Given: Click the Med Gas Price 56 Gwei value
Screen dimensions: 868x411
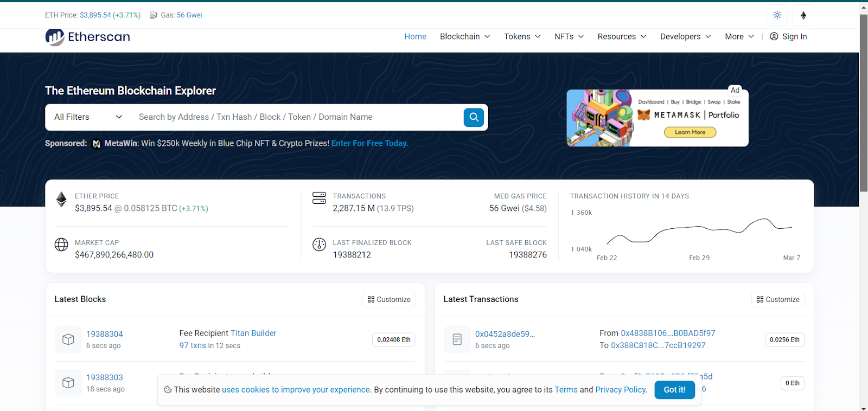Looking at the screenshot, I should [505, 208].
